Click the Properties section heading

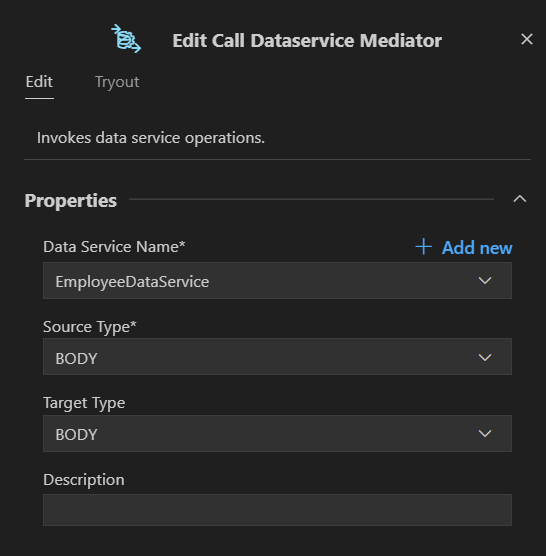tap(71, 200)
